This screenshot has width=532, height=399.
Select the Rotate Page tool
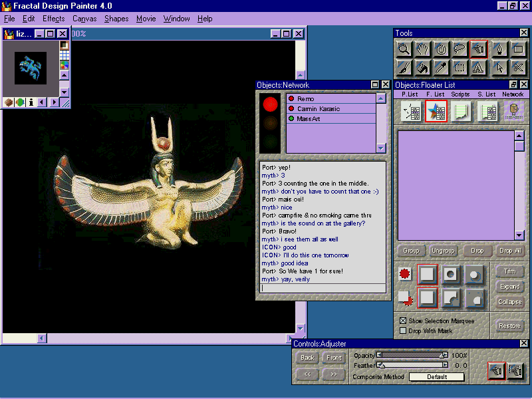[441, 49]
